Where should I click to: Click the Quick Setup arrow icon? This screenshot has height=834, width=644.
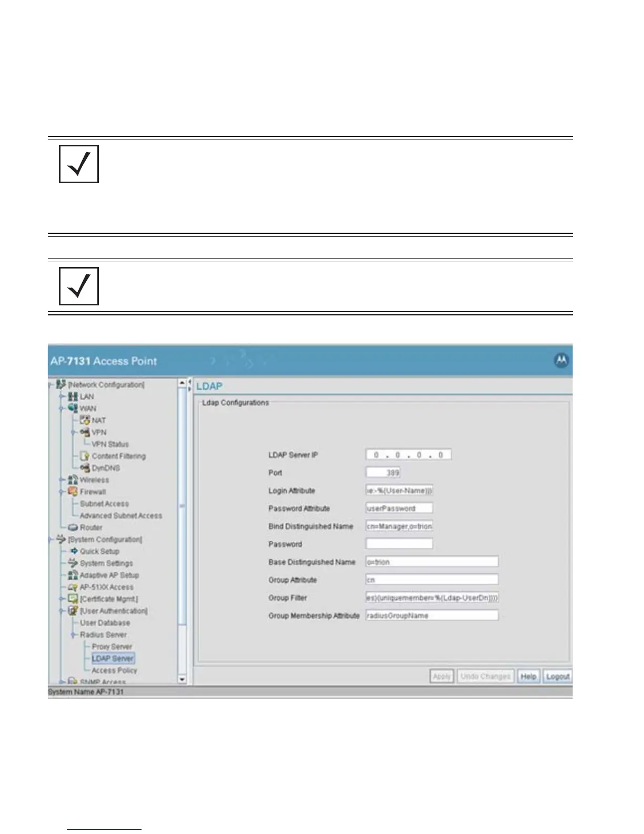coord(74,551)
